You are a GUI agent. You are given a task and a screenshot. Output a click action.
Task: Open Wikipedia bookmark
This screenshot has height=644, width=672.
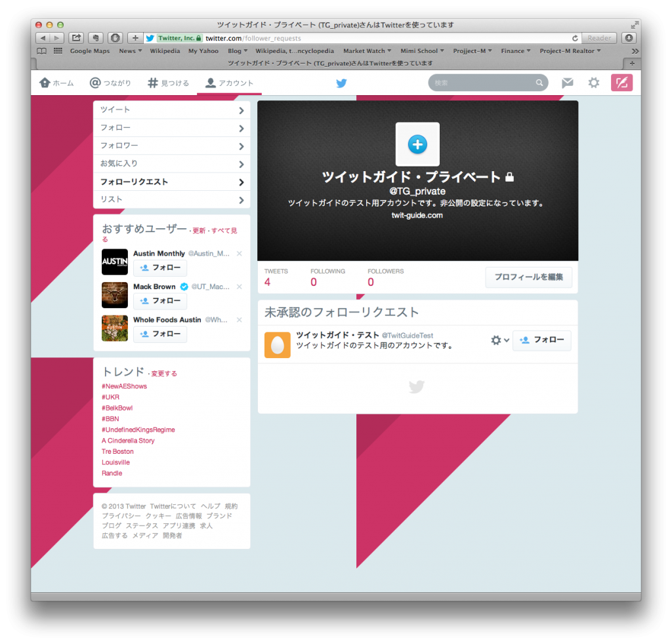[165, 51]
